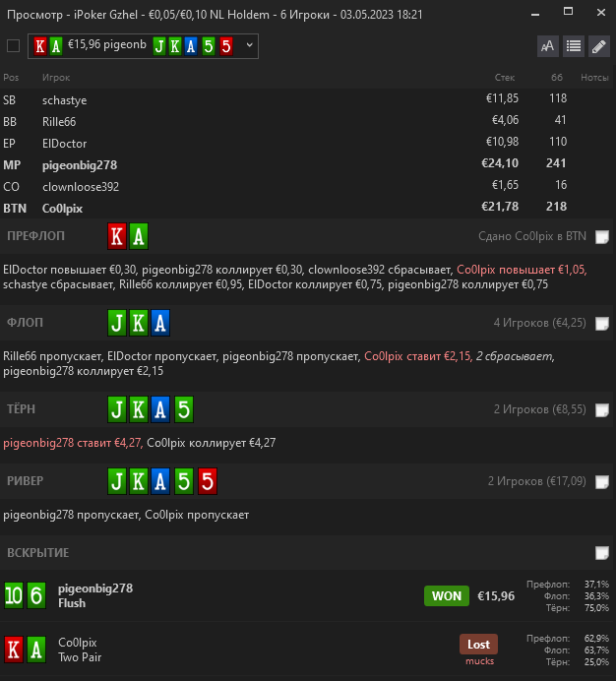
Task: Click the ВСКРЫТИЕ section label
Action: tap(37, 553)
